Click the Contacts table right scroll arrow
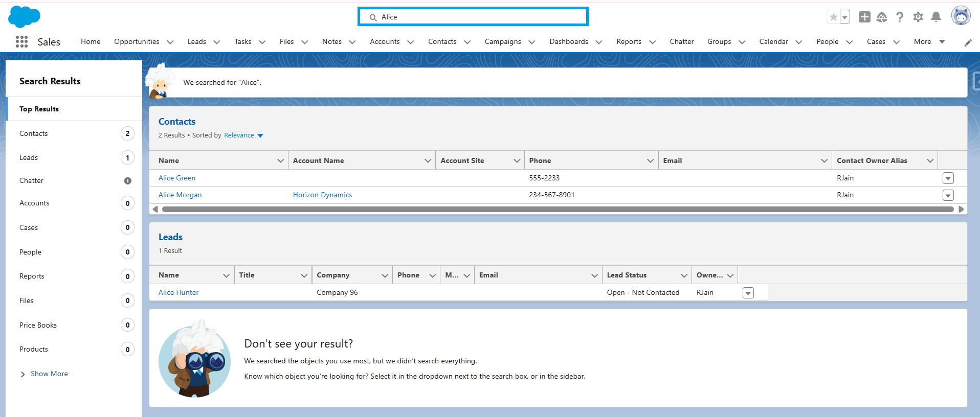The image size is (980, 417). tap(961, 209)
